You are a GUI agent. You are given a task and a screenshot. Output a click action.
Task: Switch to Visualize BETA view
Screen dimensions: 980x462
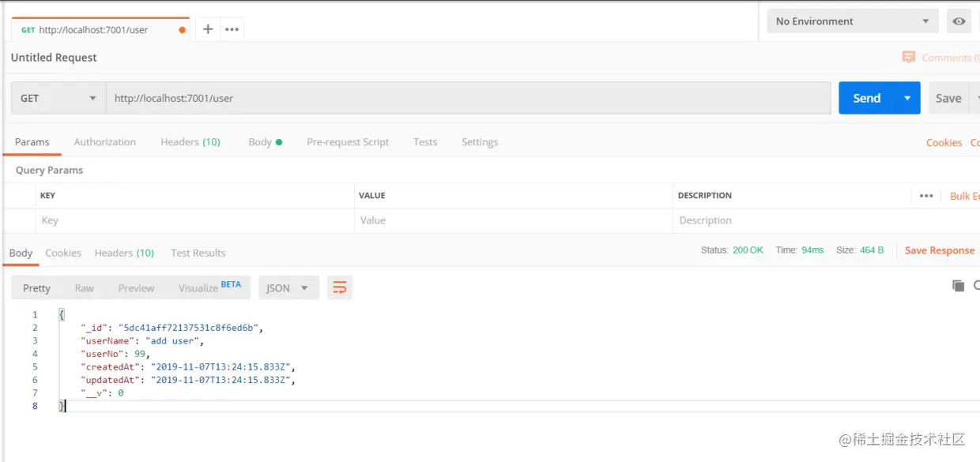pyautogui.click(x=209, y=287)
